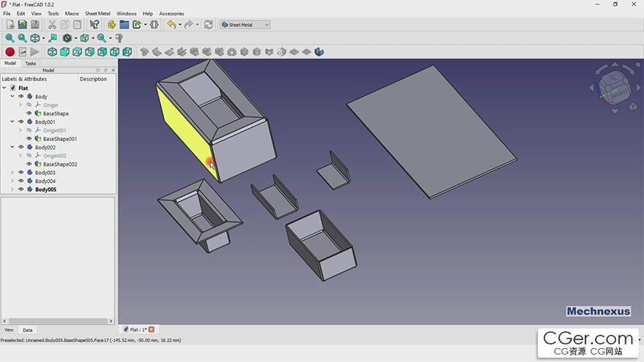This screenshot has width=644, height=362.
Task: Open the Sheet Metal workbench dropdown
Action: point(245,25)
